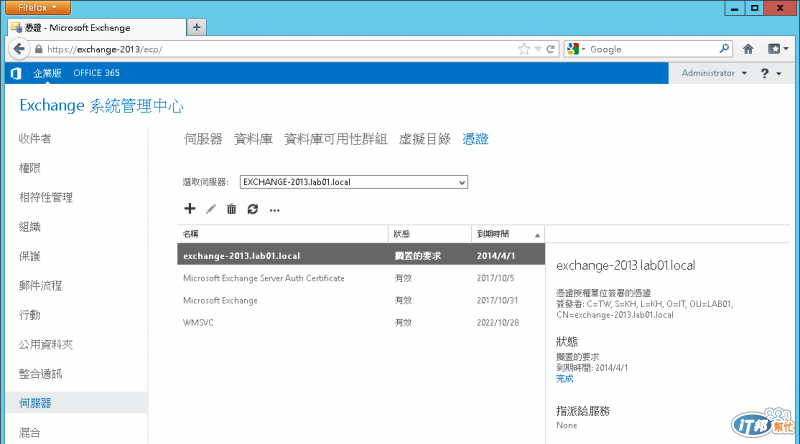This screenshot has height=444, width=800.
Task: Open the 收件者 sidebar section
Action: coord(35,138)
